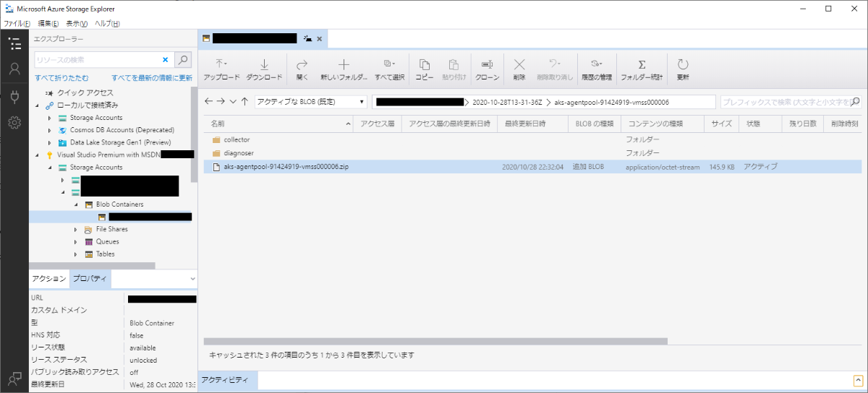Sort by Last Modified (最終更新日時) column header
This screenshot has height=393, width=868.
click(534, 124)
